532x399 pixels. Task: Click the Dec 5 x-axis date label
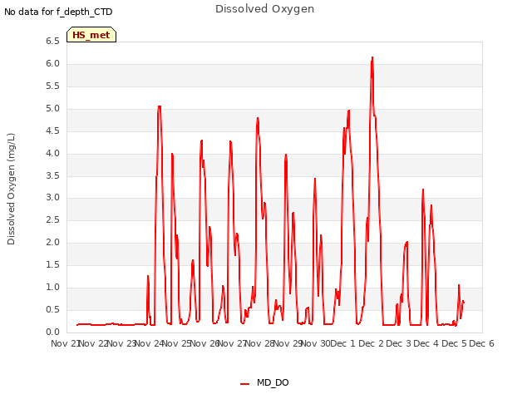[x=455, y=343]
